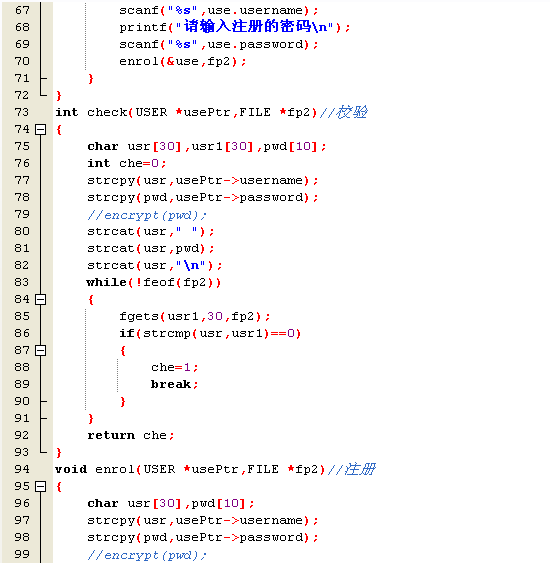Viewport: 550px width, 563px height.
Task: Click 'pwd[10]' declaration on line 96
Action: [x=219, y=503]
